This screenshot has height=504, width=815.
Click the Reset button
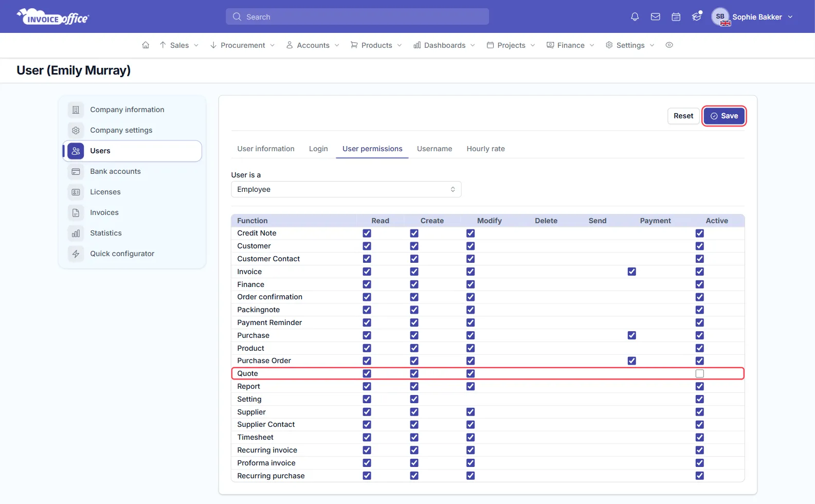tap(683, 116)
